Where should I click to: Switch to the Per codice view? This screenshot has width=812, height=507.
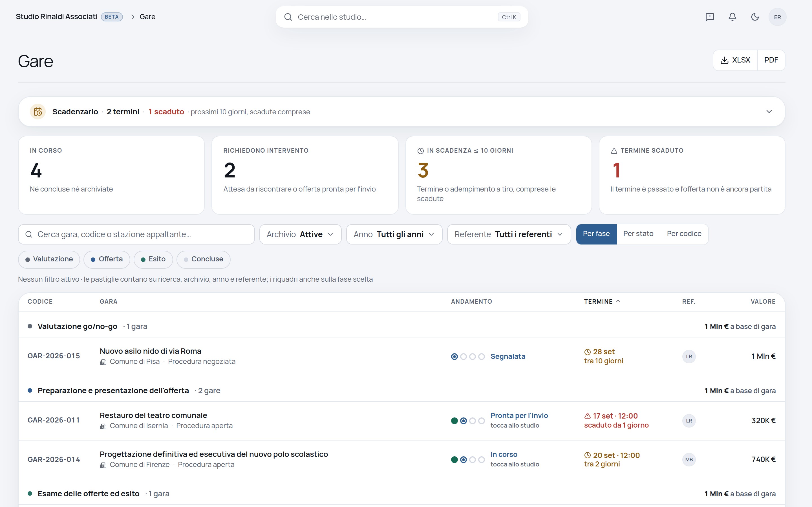click(x=684, y=234)
